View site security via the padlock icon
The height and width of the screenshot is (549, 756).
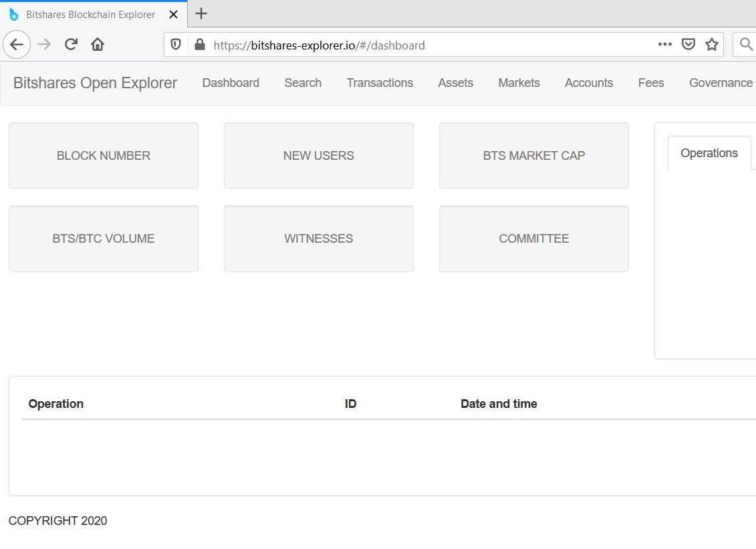pos(200,45)
